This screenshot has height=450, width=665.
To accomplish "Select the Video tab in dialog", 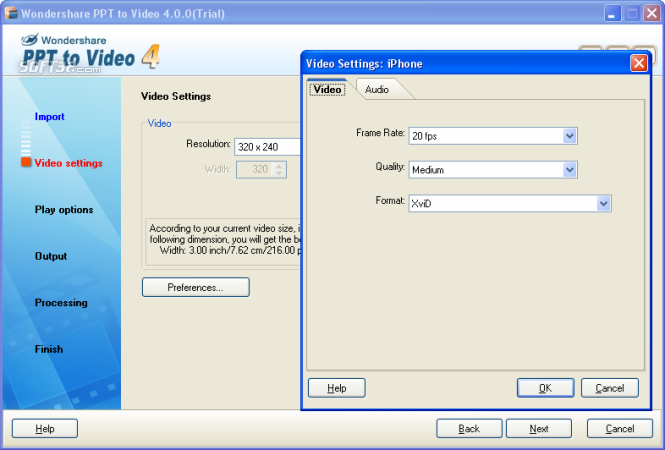I will coord(327,89).
